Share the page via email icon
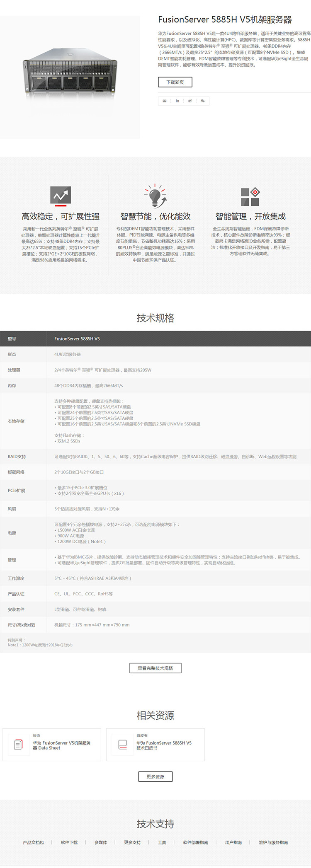311x868 pixels. 165,101
